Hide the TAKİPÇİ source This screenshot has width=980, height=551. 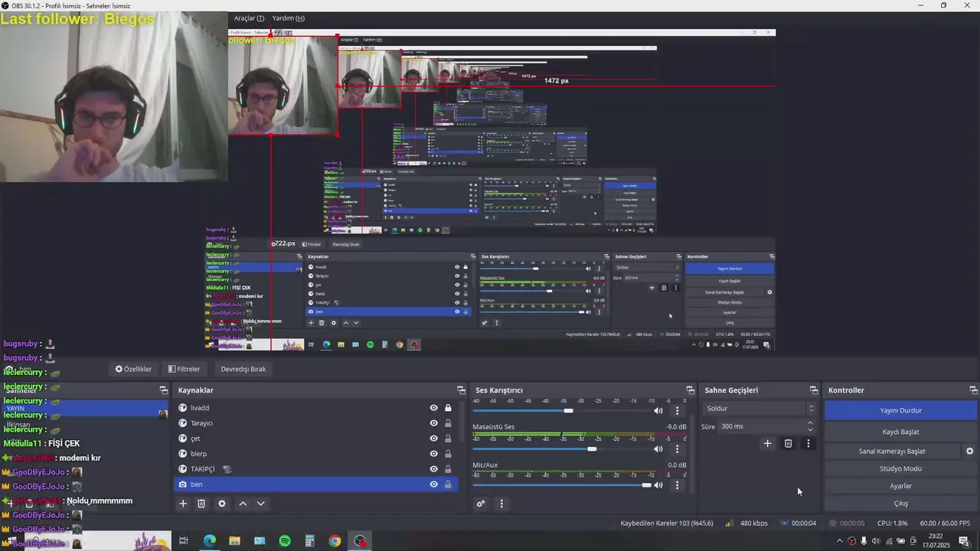(433, 469)
